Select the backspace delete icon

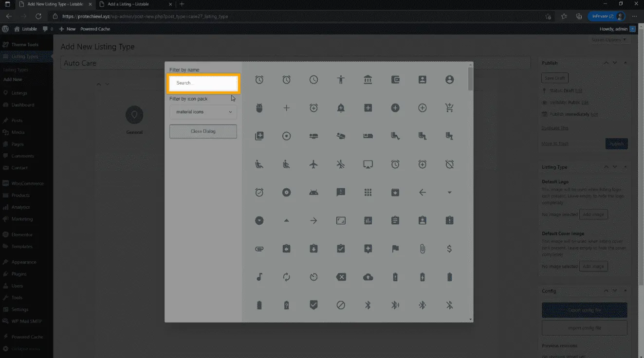click(341, 277)
